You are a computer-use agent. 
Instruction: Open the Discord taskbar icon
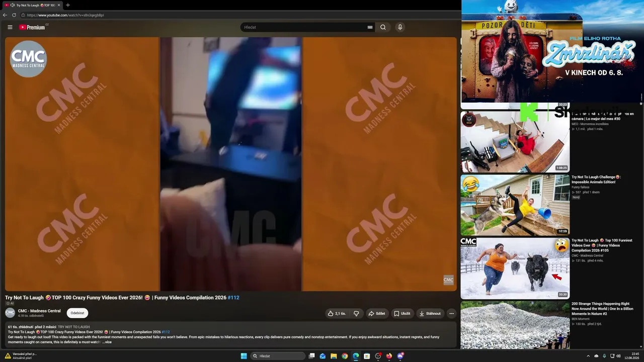400,356
